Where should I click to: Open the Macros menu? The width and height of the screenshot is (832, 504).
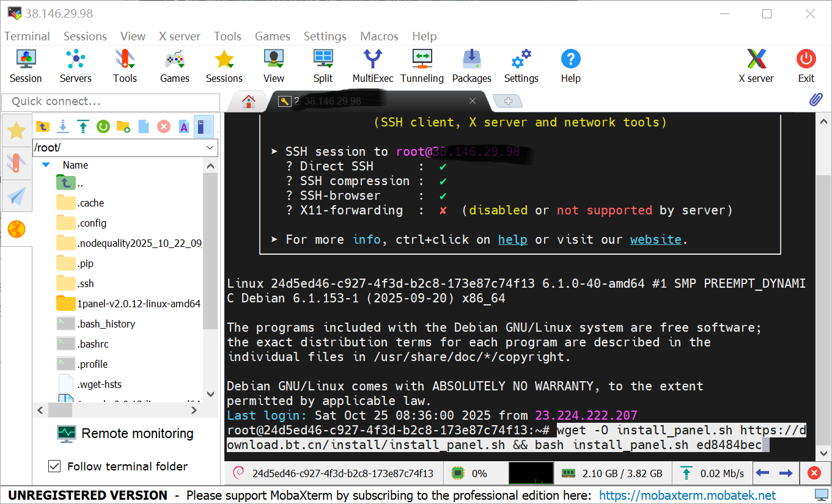379,37
